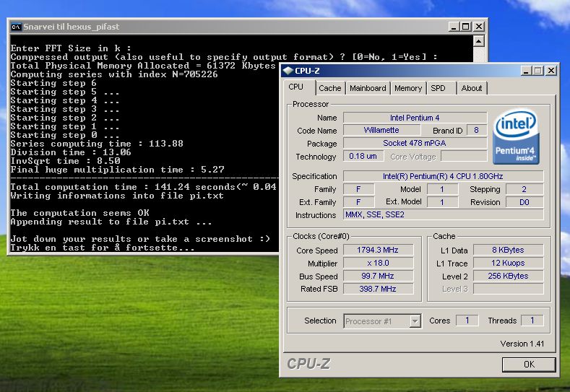The image size is (570, 392).
Task: Minimize the hexus_pifast console window
Action: [x=453, y=27]
